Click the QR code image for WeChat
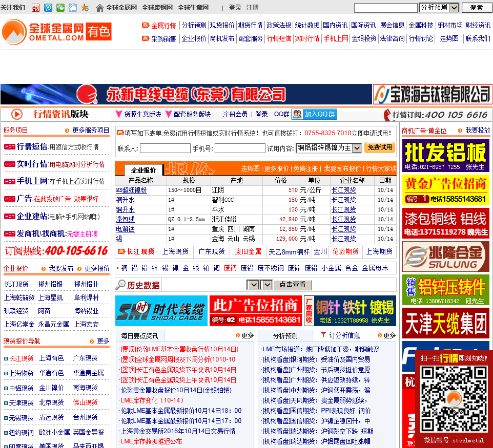This screenshot has width=493, height=448. click(454, 399)
